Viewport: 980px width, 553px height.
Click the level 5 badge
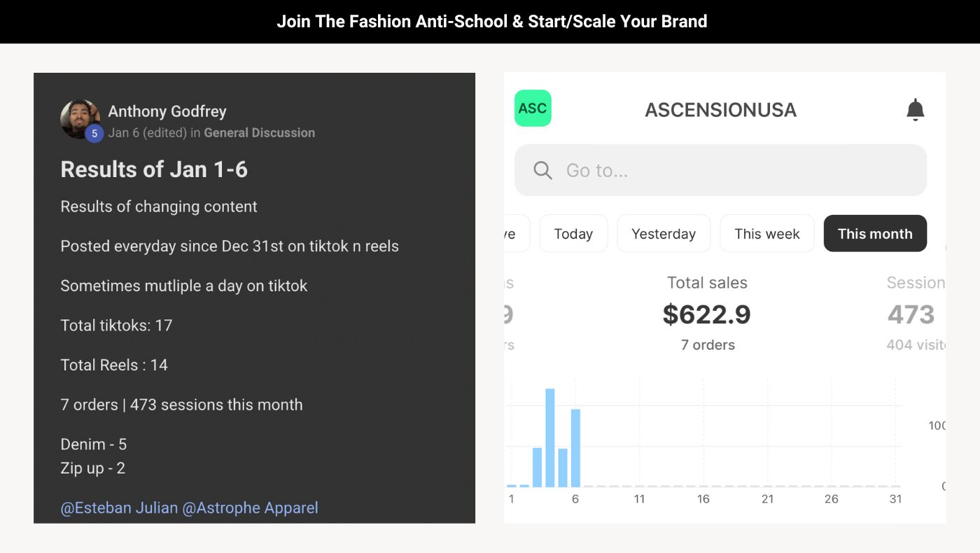94,133
